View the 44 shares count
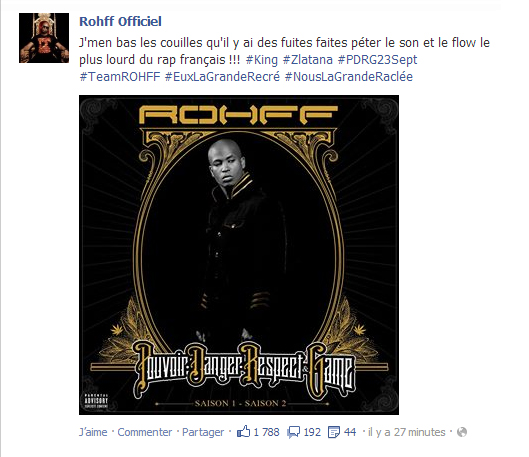The width and height of the screenshot is (529, 457). coord(350,432)
